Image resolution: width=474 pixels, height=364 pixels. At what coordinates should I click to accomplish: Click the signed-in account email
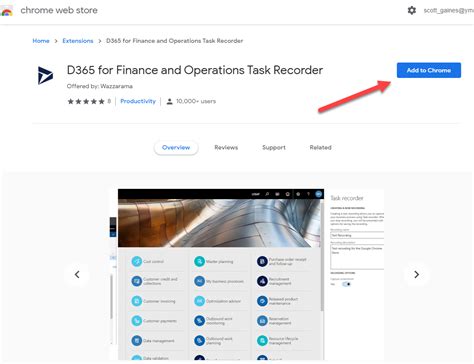pyautogui.click(x=449, y=10)
